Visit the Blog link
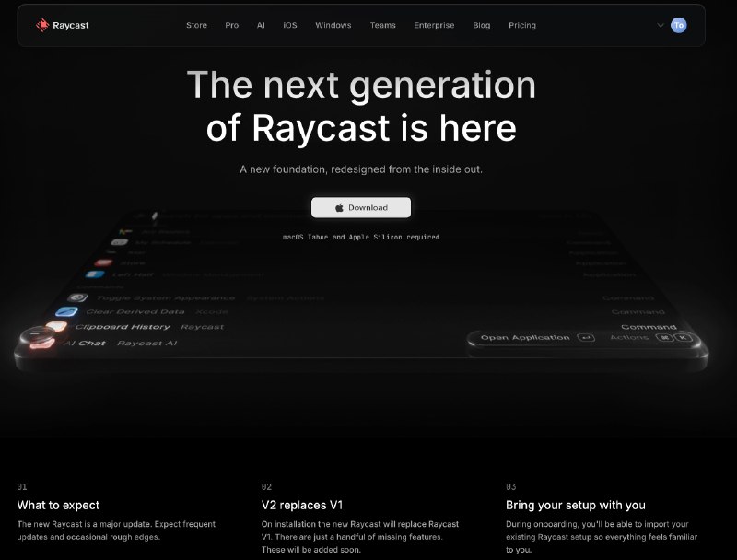 pos(481,25)
